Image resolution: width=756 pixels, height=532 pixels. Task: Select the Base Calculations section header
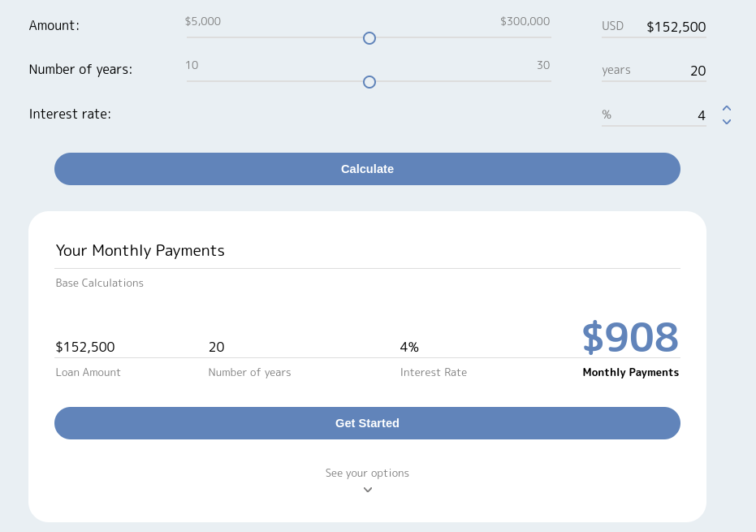99,283
